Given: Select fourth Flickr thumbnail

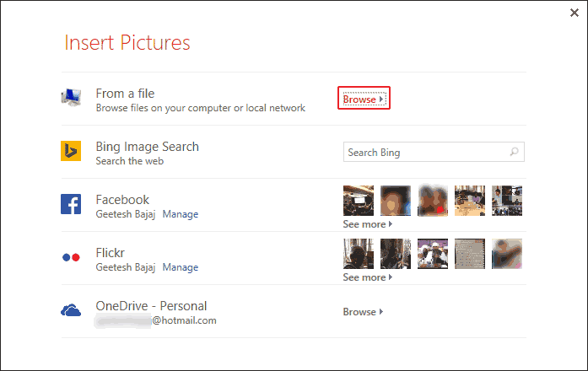Looking at the screenshot, I should click(x=470, y=254).
